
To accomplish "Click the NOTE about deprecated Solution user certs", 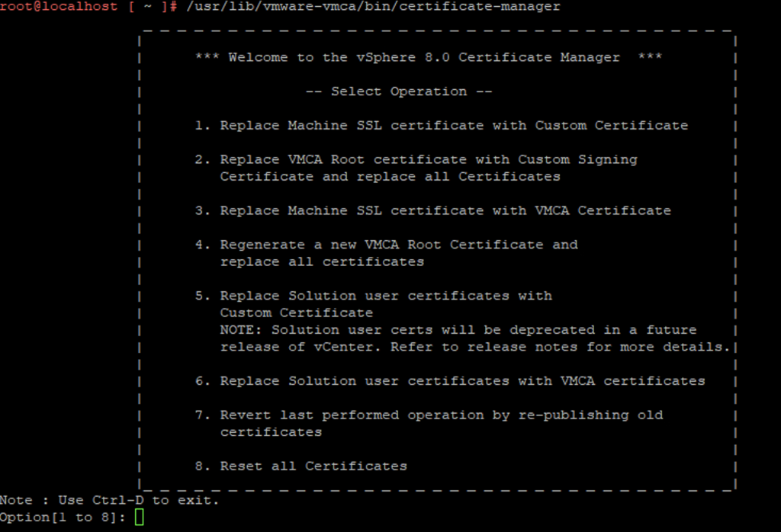I will click(458, 330).
